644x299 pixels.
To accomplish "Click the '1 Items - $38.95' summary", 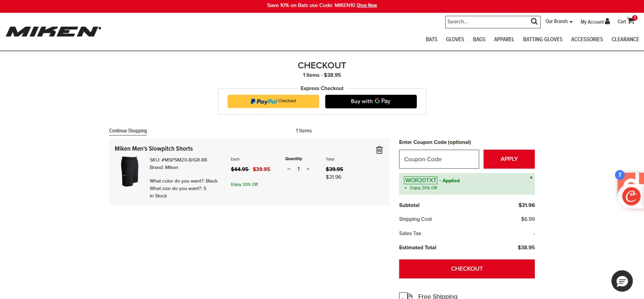I will click(x=322, y=75).
